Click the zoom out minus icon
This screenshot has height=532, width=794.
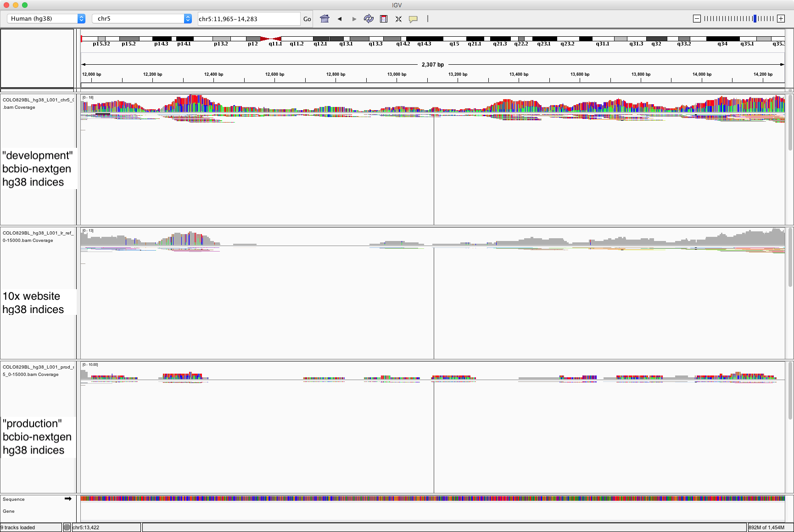pyautogui.click(x=696, y=18)
